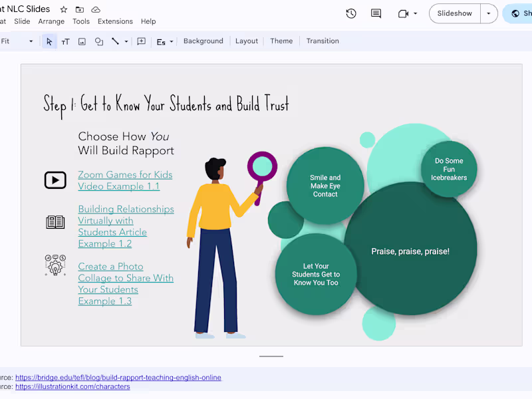Start a video call with camera icon

tap(403, 13)
